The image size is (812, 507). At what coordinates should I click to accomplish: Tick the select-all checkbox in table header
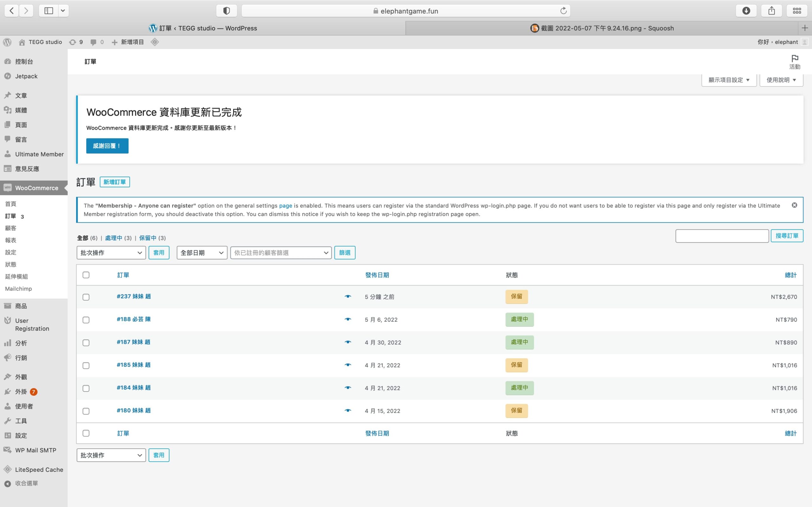[86, 275]
